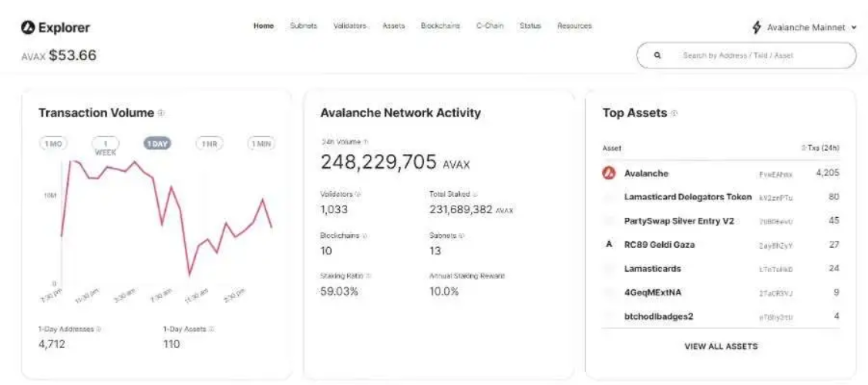Viewport: 868px width, 385px height.
Task: Open Lamasticard Delegators Token asset
Action: pos(688,197)
